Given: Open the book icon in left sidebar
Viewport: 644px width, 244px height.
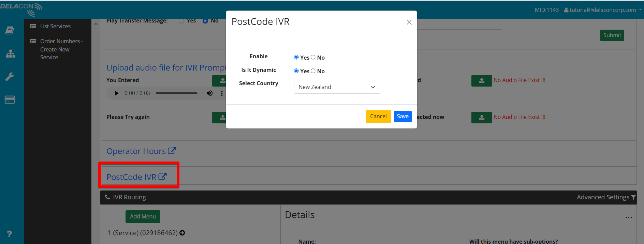Looking at the screenshot, I should 10,30.
